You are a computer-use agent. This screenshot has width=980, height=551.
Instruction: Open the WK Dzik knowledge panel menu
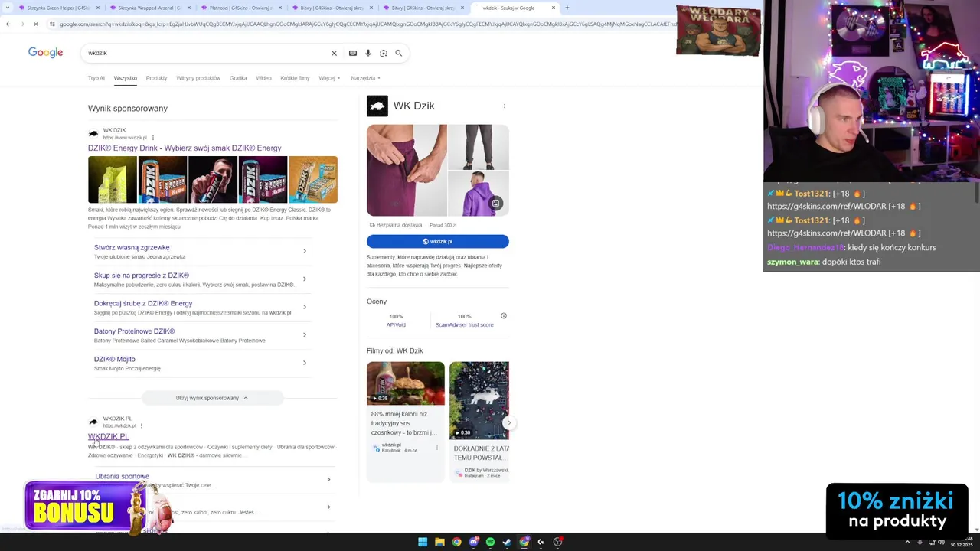[x=504, y=106]
